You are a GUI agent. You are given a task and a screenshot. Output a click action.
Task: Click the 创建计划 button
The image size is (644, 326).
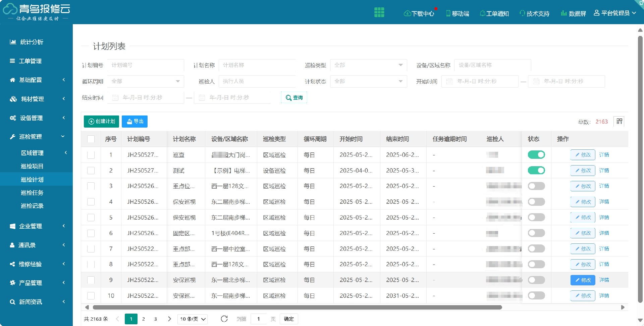click(101, 122)
